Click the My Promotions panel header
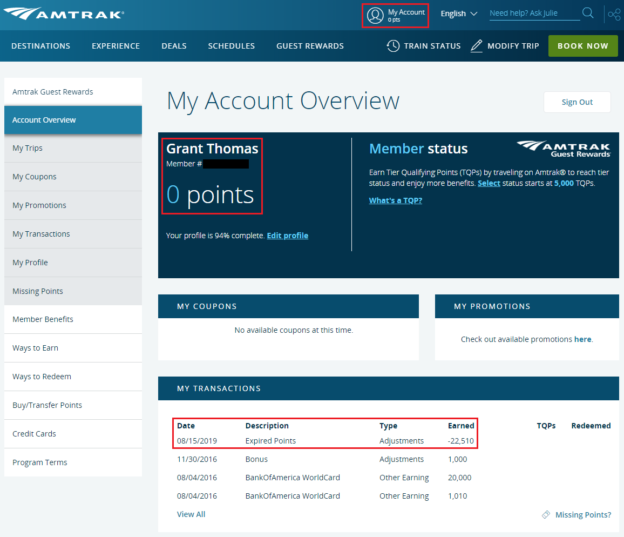 point(527,306)
